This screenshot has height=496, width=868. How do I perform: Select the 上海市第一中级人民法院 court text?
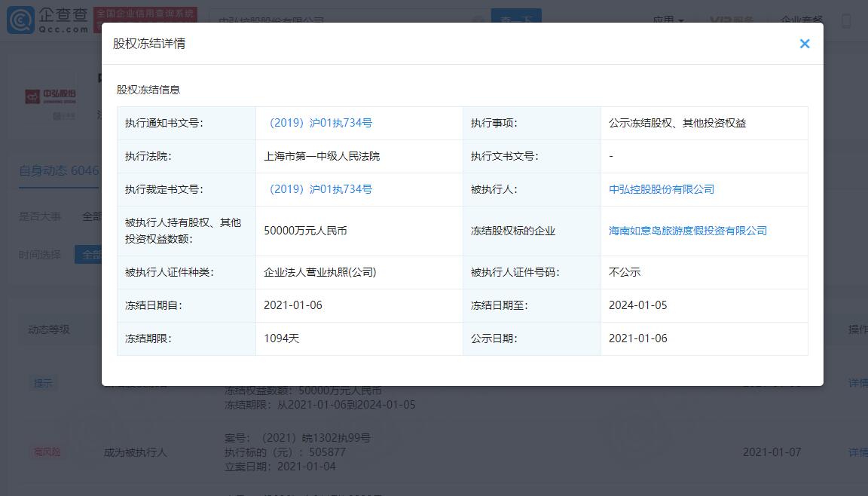pos(322,156)
